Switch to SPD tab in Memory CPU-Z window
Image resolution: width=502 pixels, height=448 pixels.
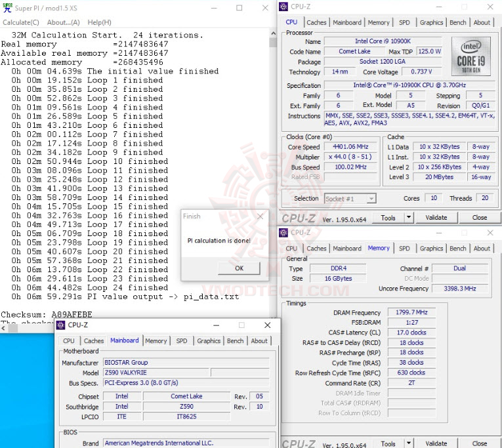point(404,249)
